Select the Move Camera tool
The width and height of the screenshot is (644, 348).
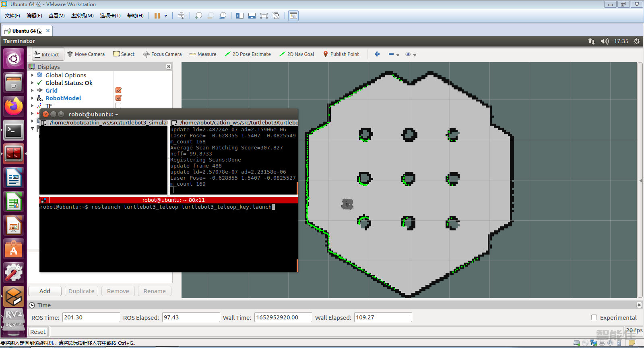click(x=86, y=54)
